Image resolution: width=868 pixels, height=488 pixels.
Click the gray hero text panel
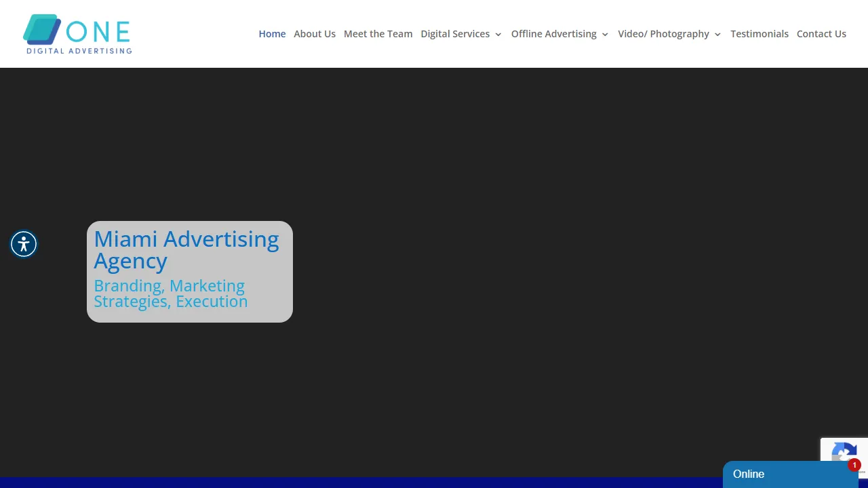[x=190, y=271]
